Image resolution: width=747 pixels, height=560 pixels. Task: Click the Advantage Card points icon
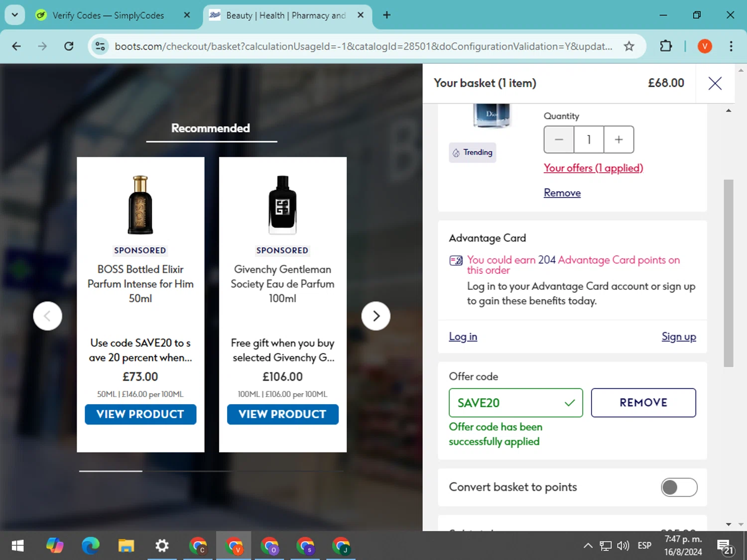(x=456, y=260)
